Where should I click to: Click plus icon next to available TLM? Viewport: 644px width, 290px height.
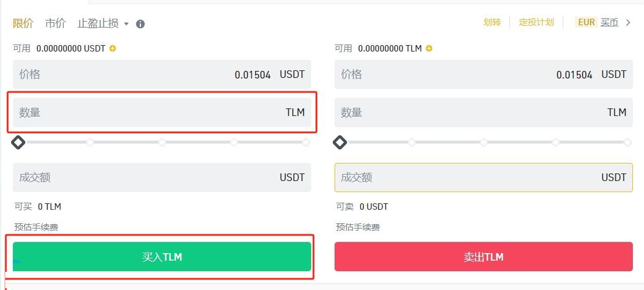429,49
